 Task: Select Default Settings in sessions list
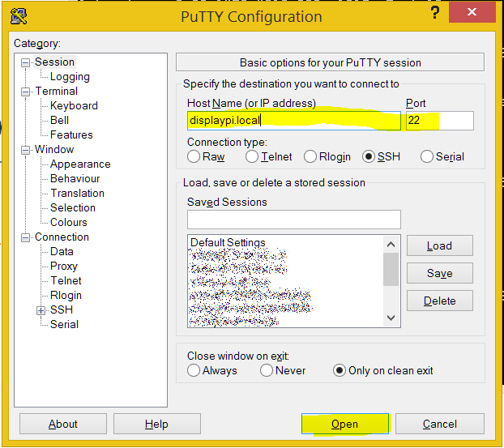click(228, 242)
